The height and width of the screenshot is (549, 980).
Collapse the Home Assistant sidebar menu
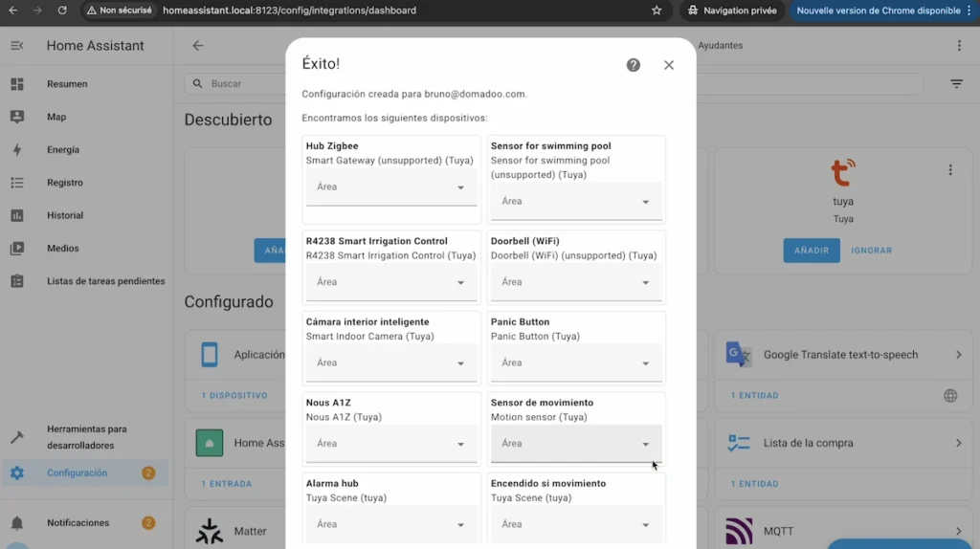coord(17,46)
